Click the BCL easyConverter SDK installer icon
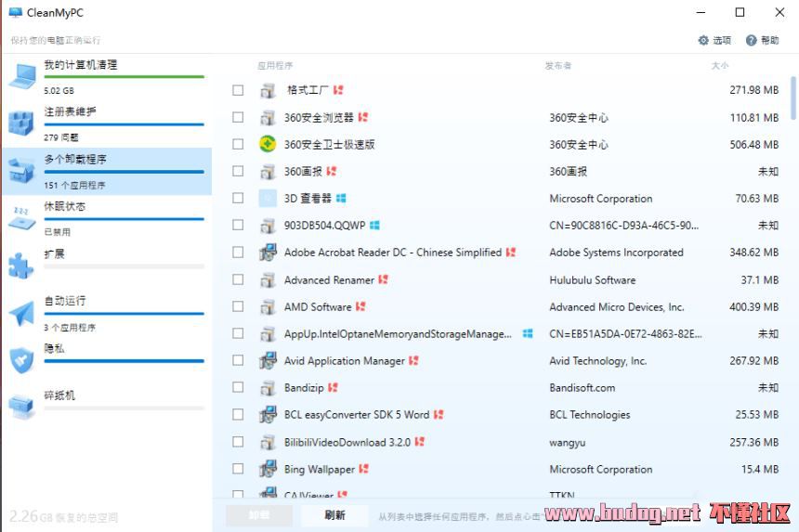 (268, 414)
